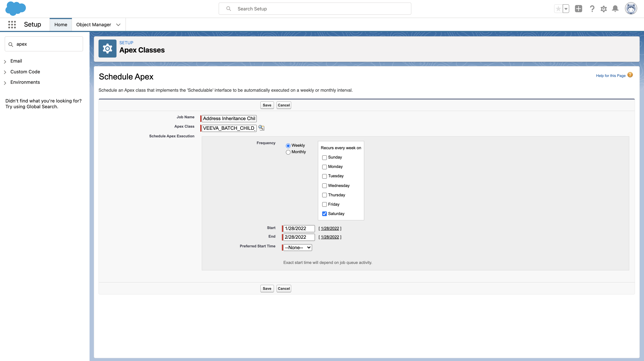Open the Object Manager tab
The height and width of the screenshot is (361, 644).
pos(93,24)
